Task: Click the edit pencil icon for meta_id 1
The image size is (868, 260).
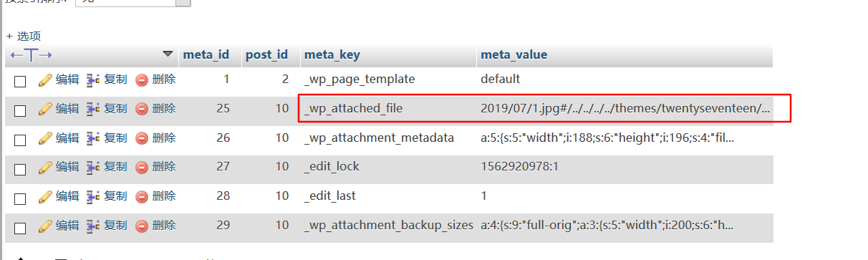Action: click(x=45, y=80)
